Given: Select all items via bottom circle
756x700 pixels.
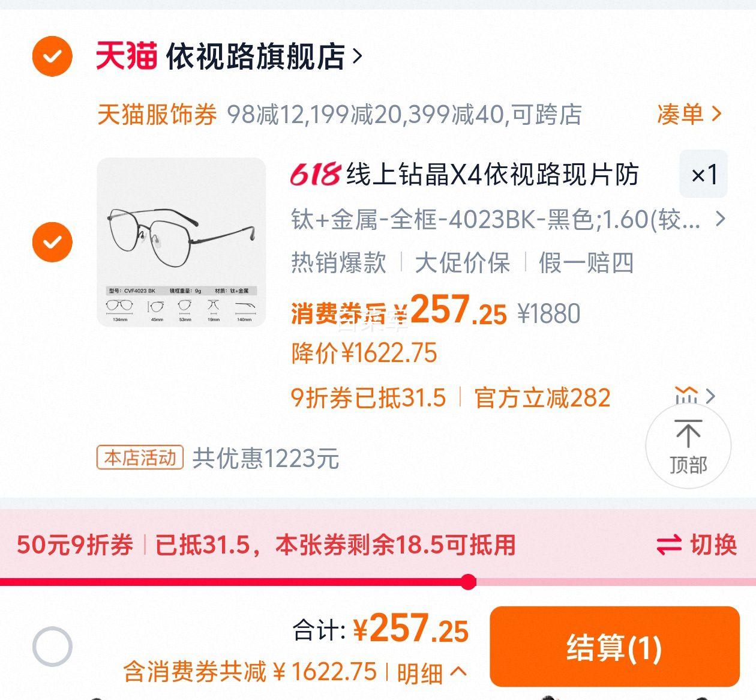Looking at the screenshot, I should (52, 647).
